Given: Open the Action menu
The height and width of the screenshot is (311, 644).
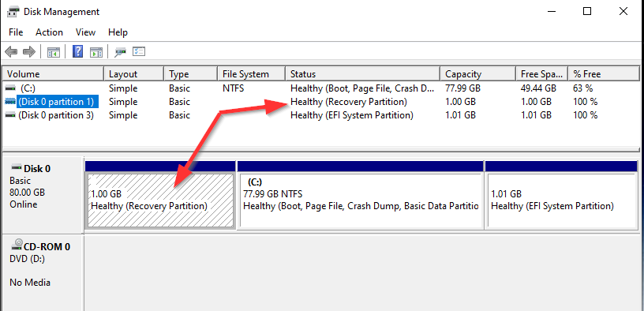Looking at the screenshot, I should (49, 32).
